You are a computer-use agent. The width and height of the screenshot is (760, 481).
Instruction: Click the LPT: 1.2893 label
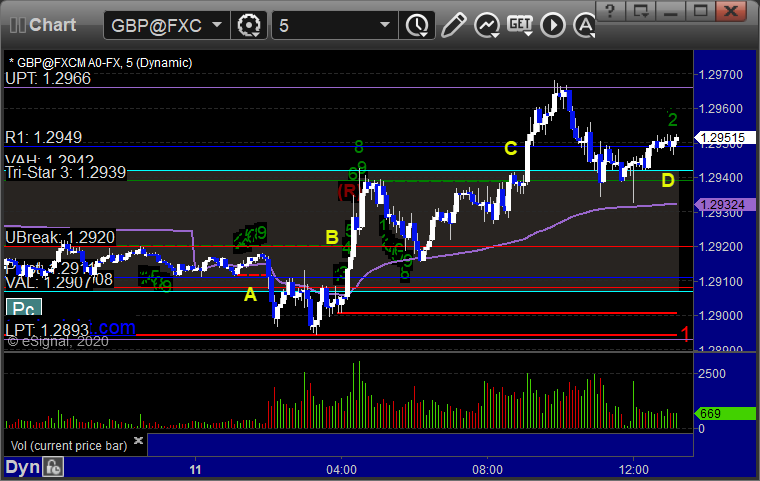click(47, 330)
